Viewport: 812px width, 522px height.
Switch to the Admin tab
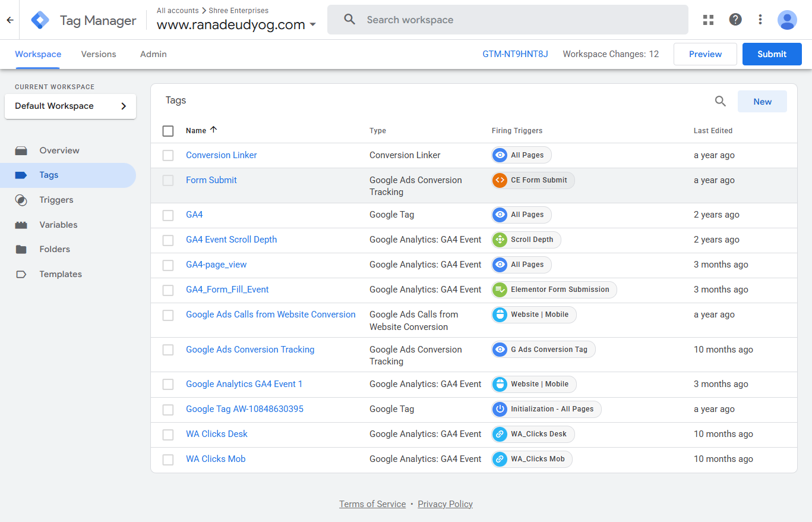tap(153, 54)
